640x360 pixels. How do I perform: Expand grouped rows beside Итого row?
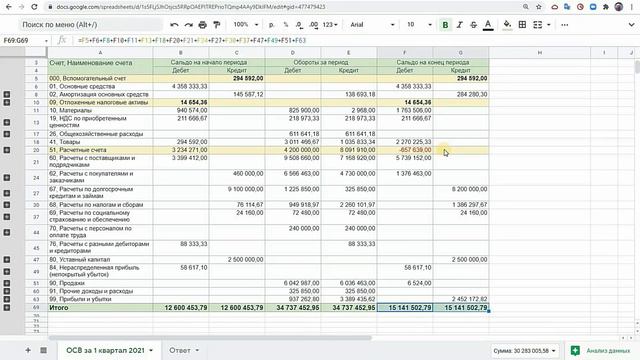[x=7, y=307]
